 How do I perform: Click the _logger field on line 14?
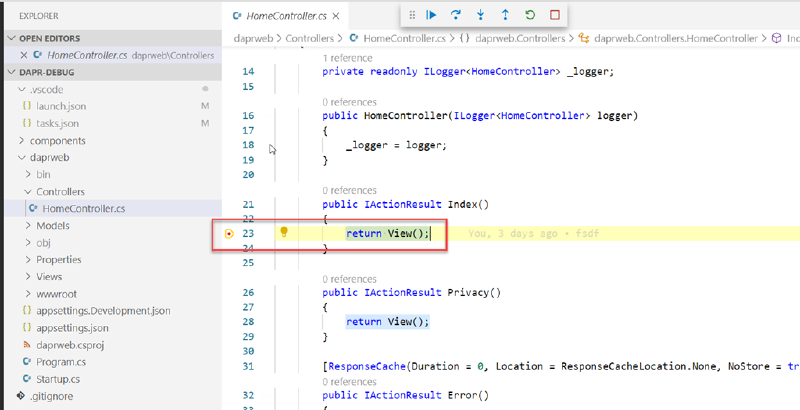tap(587, 72)
